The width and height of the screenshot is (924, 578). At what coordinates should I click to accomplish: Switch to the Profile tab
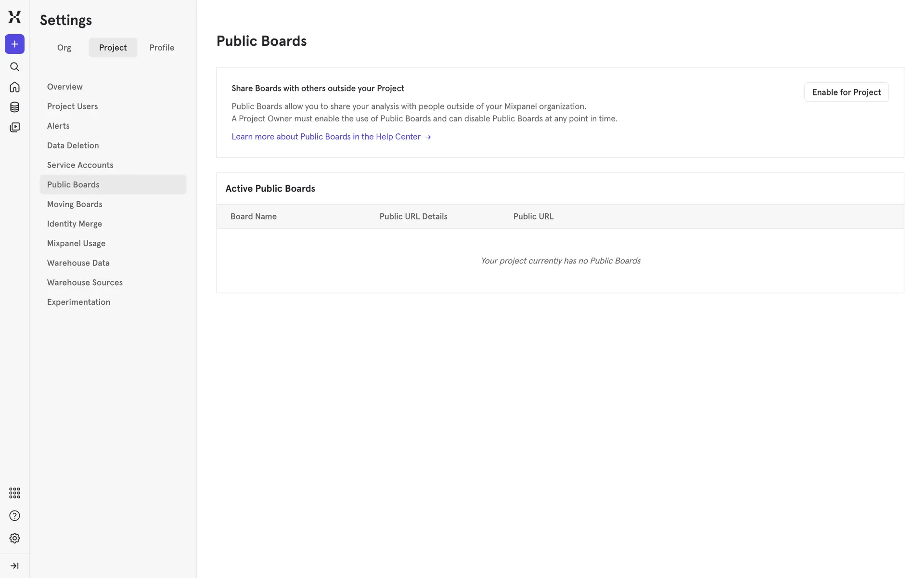pyautogui.click(x=162, y=48)
